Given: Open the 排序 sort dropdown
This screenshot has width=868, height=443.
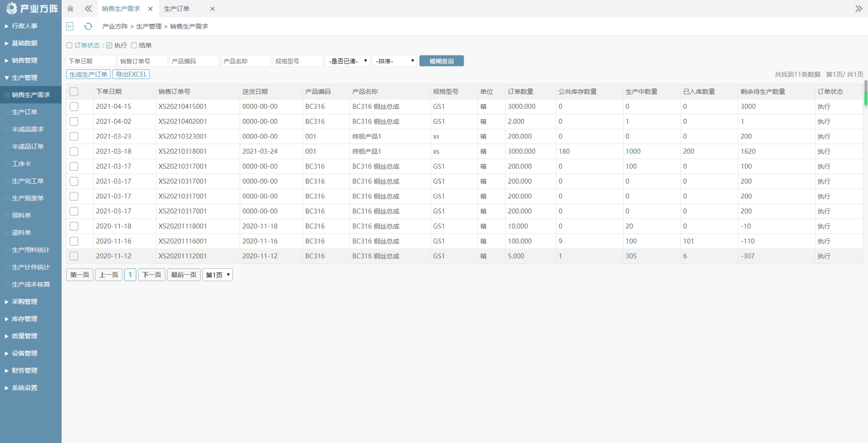Looking at the screenshot, I should (394, 61).
